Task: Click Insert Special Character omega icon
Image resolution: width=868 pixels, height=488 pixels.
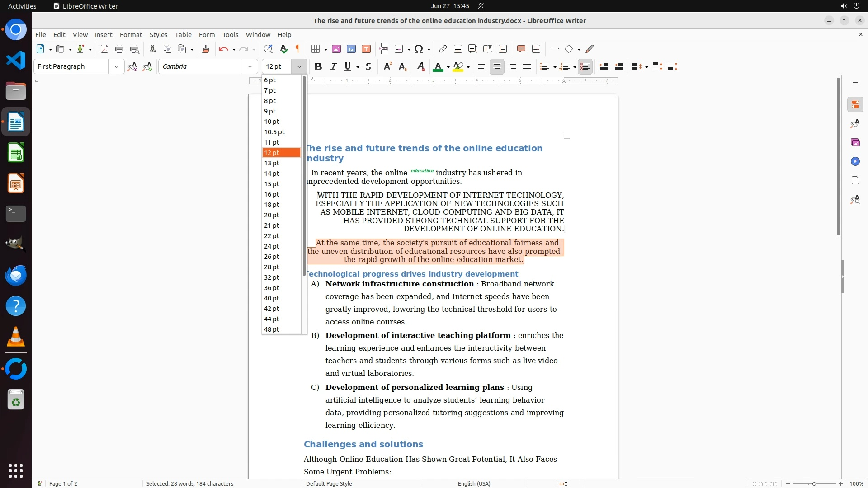Action: 419,49
